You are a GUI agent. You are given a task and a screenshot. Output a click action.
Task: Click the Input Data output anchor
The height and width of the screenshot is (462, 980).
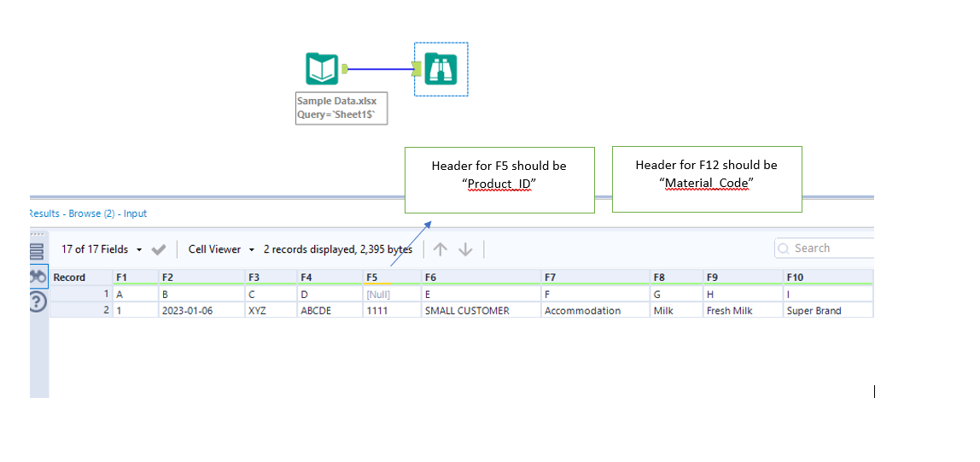point(344,69)
